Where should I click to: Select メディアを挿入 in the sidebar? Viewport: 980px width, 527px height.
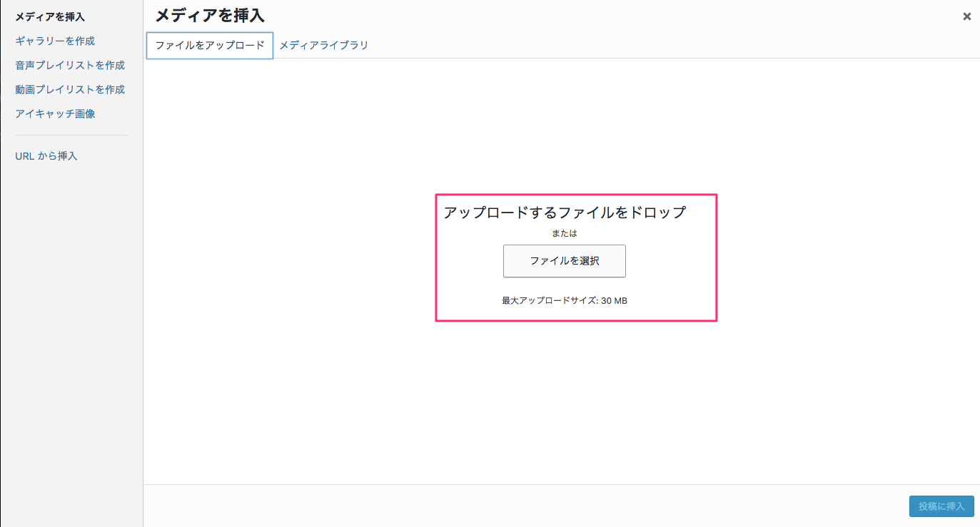point(50,16)
